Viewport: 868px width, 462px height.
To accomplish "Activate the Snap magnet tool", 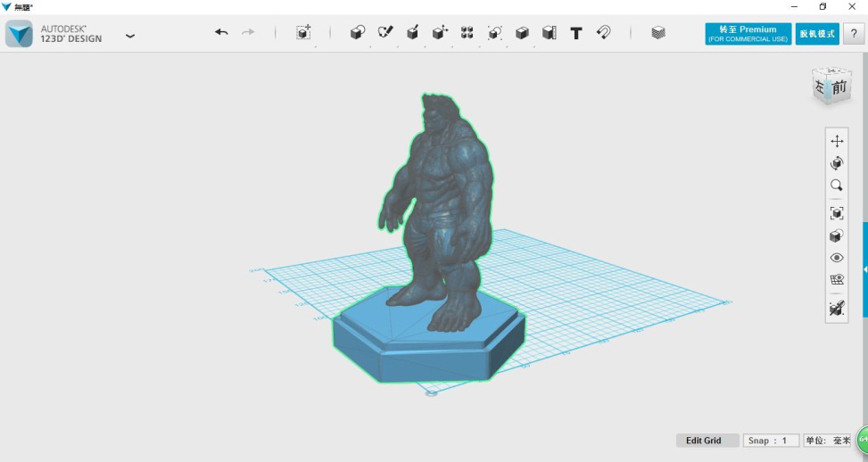I will point(604,33).
